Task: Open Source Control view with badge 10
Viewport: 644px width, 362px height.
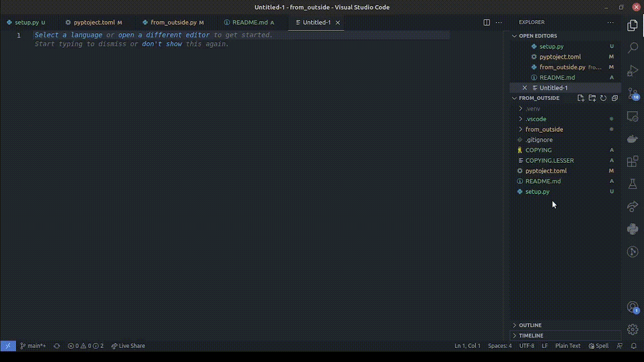Action: coord(632,94)
